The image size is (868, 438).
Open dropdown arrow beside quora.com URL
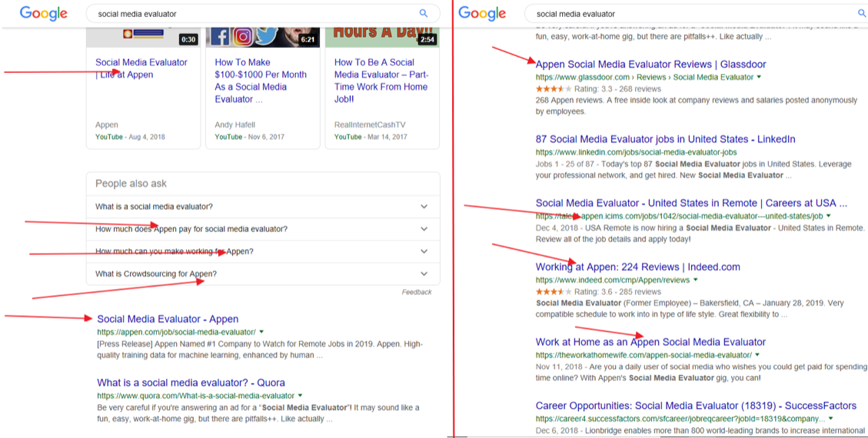pos(300,396)
